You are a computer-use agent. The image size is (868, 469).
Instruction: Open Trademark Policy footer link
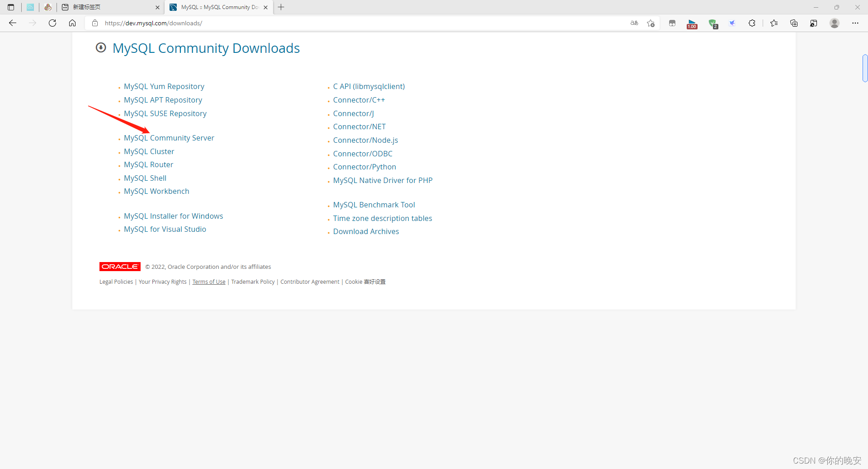(x=253, y=281)
